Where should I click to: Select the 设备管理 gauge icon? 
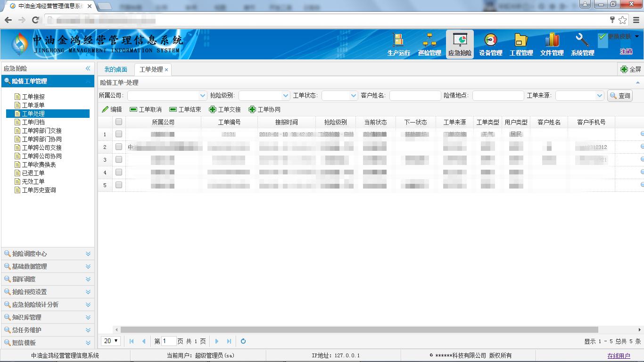[490, 41]
